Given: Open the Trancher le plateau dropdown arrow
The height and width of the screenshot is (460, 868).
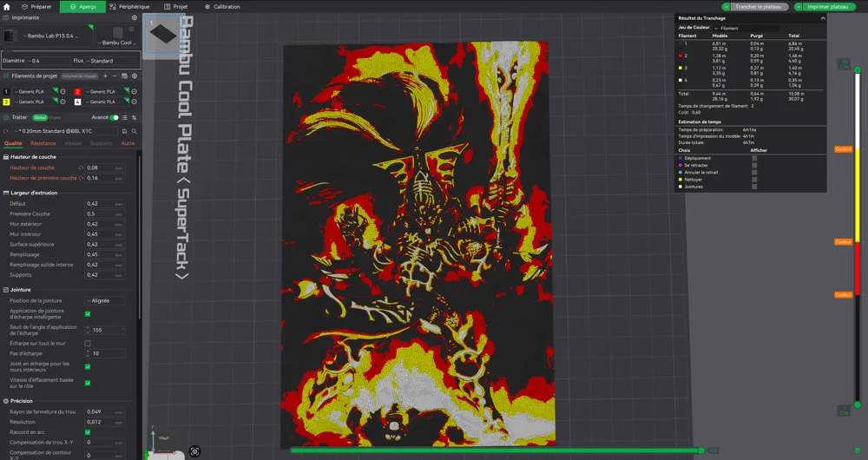Looking at the screenshot, I should coord(726,7).
